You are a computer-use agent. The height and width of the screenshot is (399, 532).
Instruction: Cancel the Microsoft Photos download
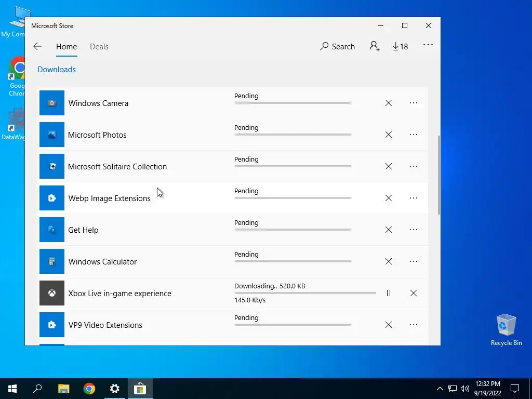[389, 135]
